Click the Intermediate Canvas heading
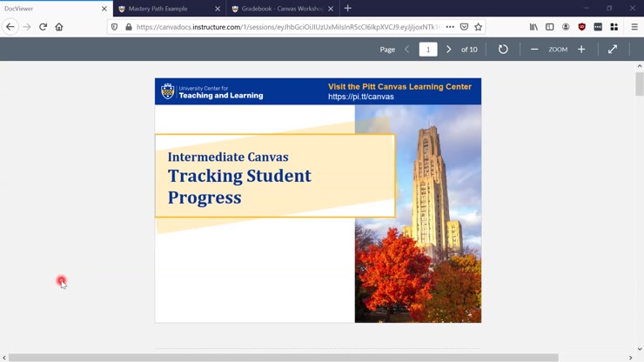The height and width of the screenshot is (362, 644). tap(228, 157)
